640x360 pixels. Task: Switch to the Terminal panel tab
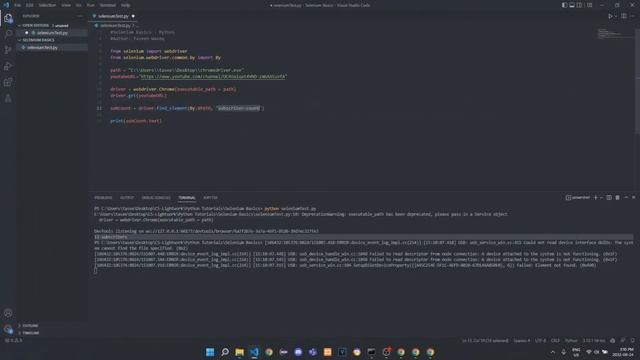187,198
